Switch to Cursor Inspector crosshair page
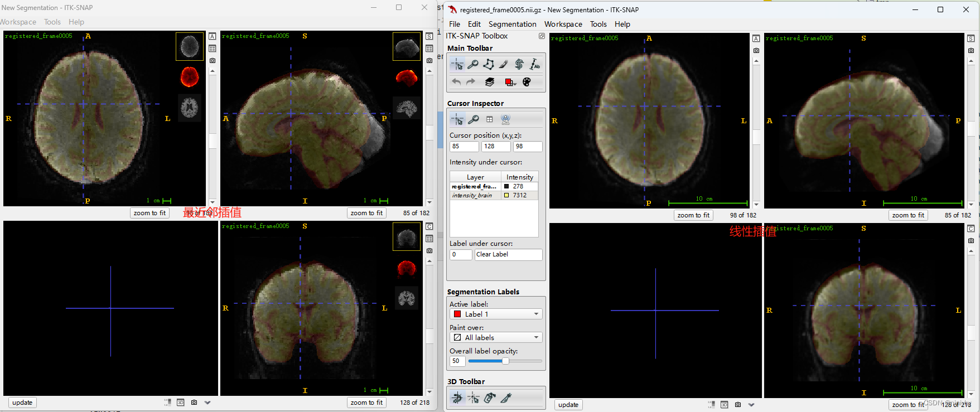Viewport: 980px width, 412px height. (x=457, y=119)
